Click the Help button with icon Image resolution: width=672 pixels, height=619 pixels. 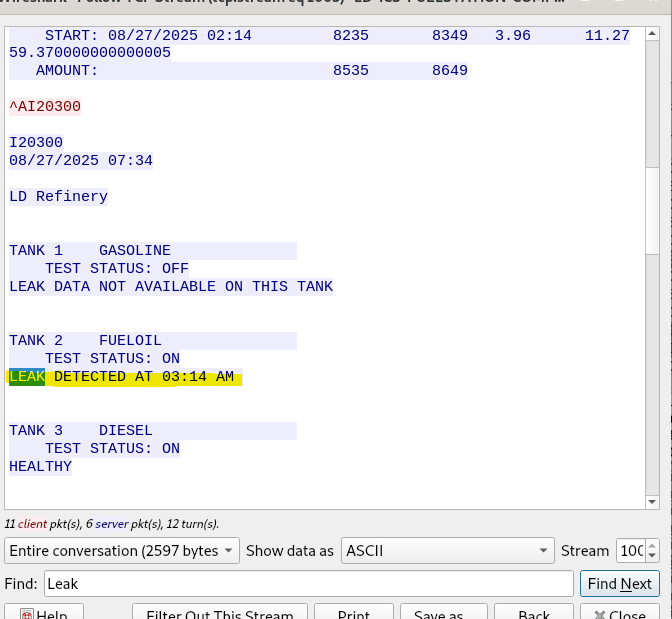coord(43,612)
